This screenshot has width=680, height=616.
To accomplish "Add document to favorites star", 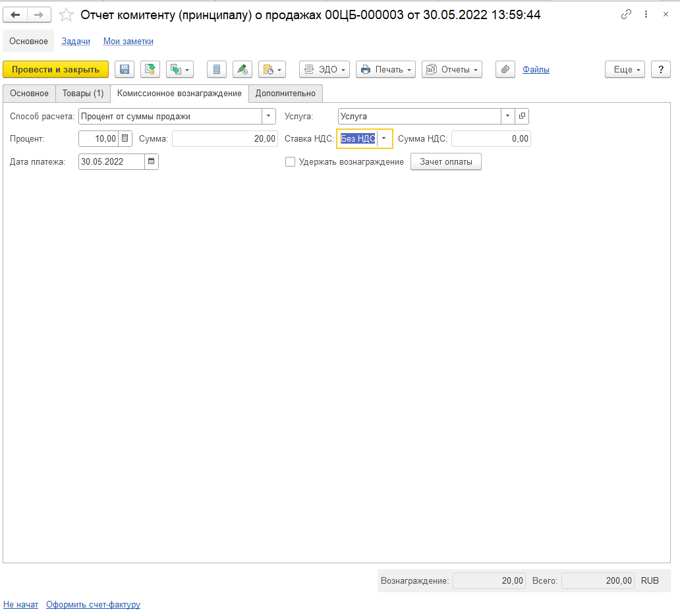I will click(66, 14).
